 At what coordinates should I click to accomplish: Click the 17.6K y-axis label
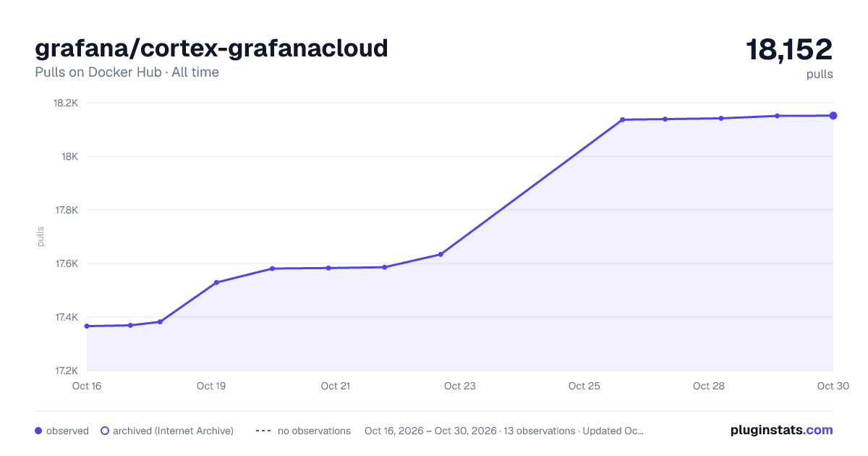click(x=66, y=263)
